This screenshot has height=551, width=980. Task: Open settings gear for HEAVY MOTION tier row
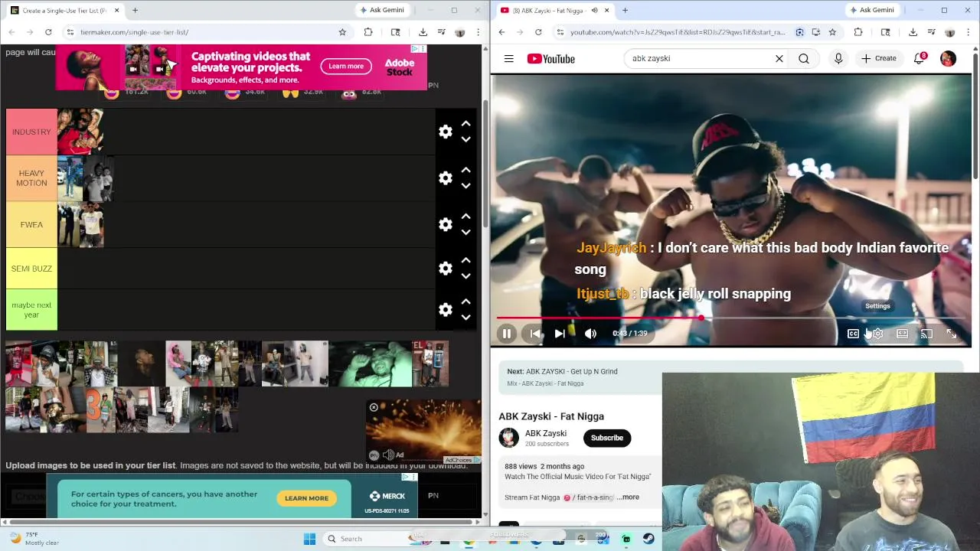pyautogui.click(x=446, y=178)
